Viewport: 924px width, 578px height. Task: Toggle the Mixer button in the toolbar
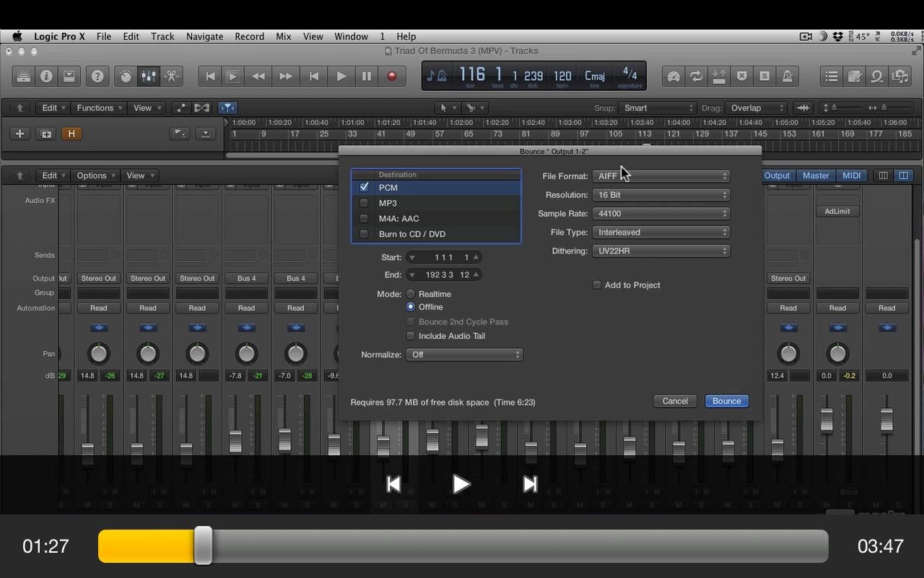tap(148, 76)
